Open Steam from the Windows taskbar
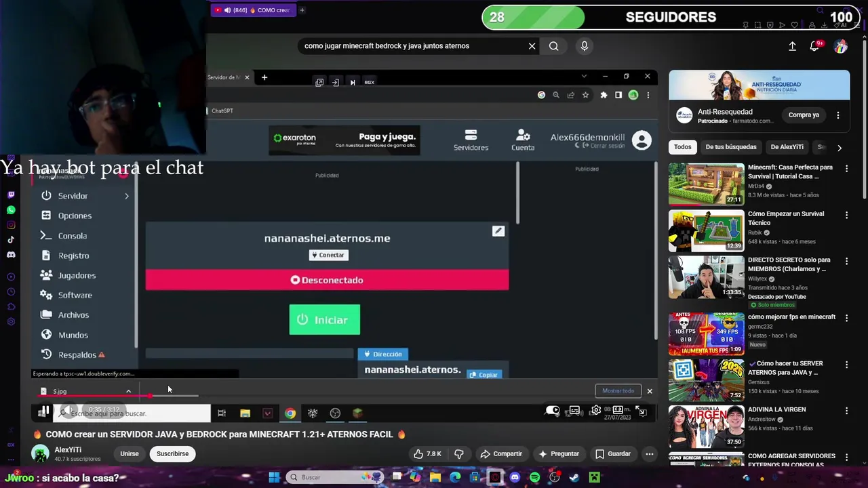Screen dimensions: 868x488 tap(574, 477)
